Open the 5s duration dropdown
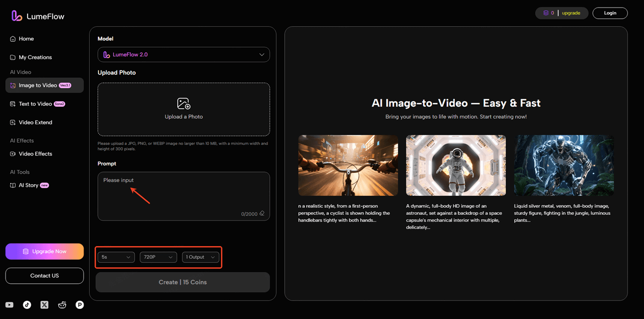This screenshot has height=319, width=644. click(x=116, y=257)
